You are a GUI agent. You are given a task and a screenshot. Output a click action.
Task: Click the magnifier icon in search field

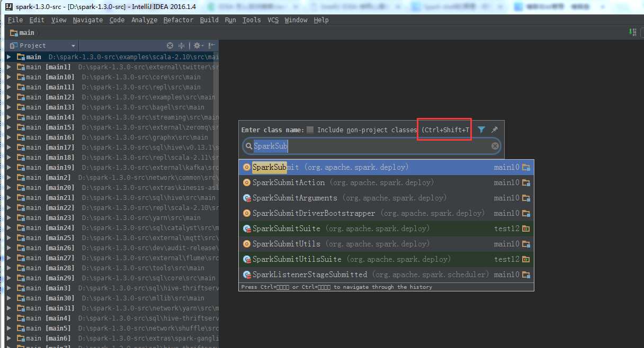tap(249, 146)
